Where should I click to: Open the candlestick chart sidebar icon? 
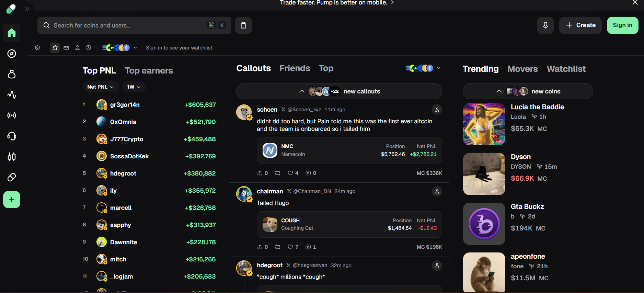(x=12, y=157)
